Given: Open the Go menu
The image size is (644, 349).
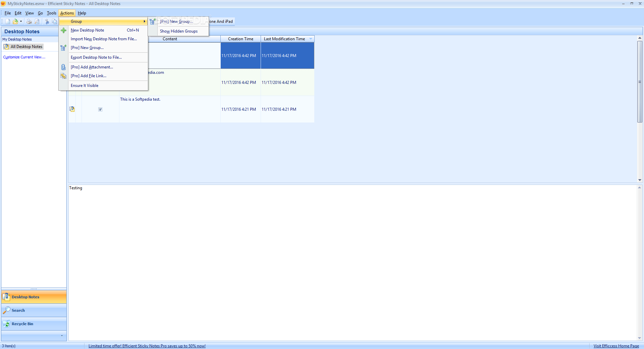Looking at the screenshot, I should point(40,13).
